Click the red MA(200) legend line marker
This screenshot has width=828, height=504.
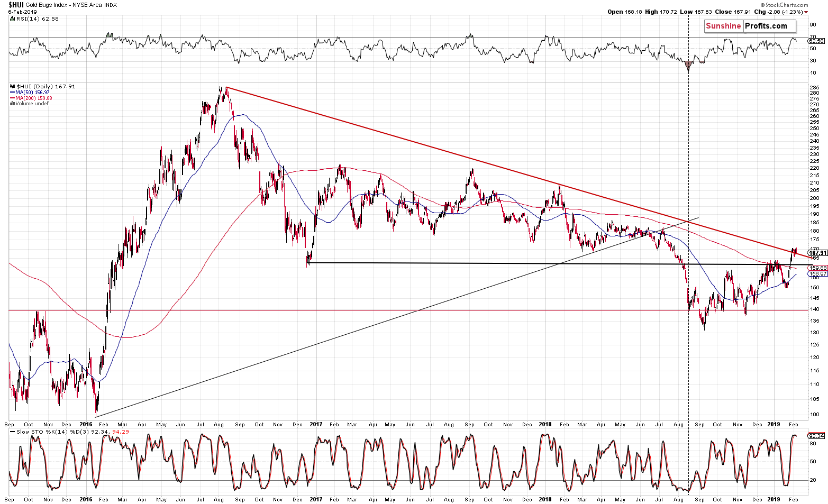12,98
